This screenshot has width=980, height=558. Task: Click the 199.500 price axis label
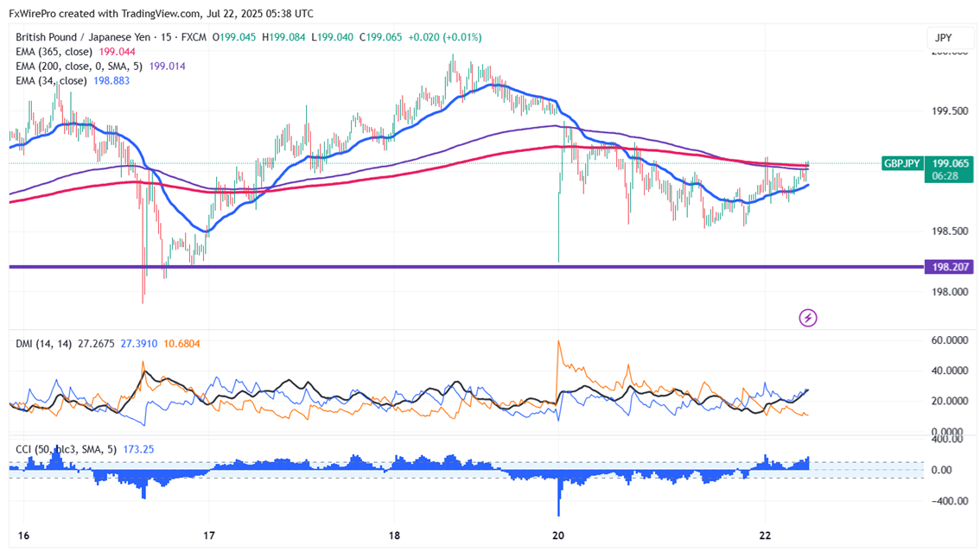click(950, 111)
